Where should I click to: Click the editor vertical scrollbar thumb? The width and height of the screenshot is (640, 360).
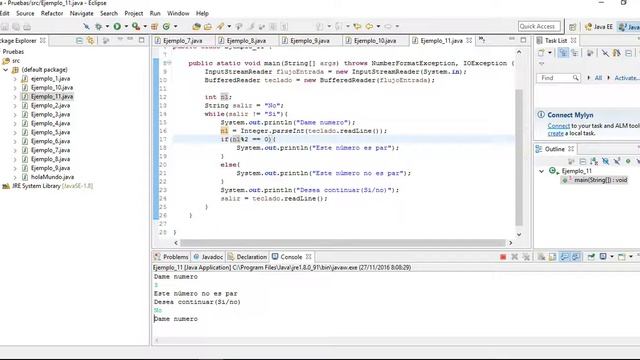point(519,157)
